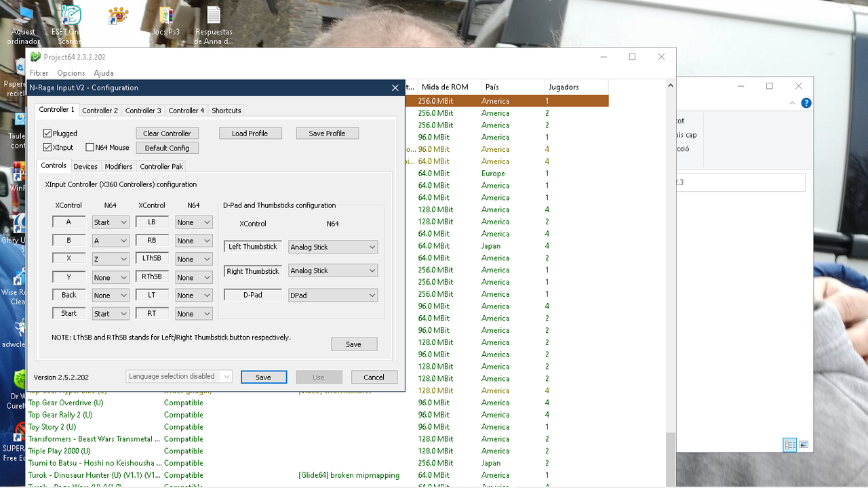The width and height of the screenshot is (868, 488).
Task: Open the Controller Pak sub-tab
Action: [x=161, y=166]
